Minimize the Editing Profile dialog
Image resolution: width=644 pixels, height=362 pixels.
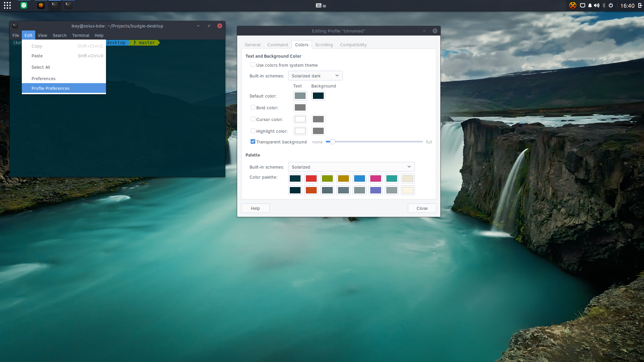click(x=424, y=31)
